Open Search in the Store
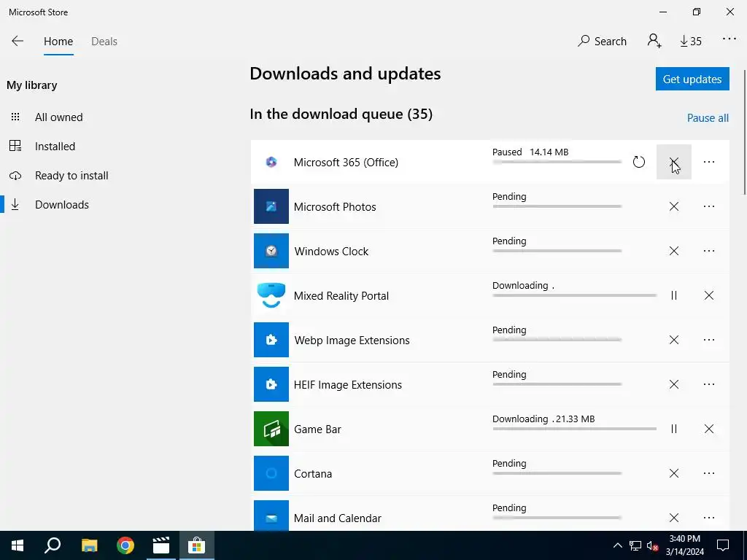Viewport: 747px width, 560px height. pyautogui.click(x=602, y=41)
